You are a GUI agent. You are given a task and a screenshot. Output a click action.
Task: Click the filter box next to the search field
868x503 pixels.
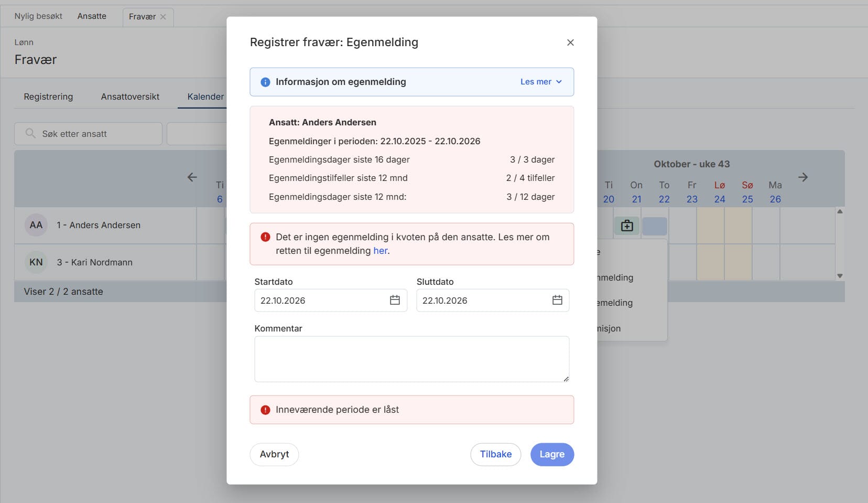click(197, 134)
